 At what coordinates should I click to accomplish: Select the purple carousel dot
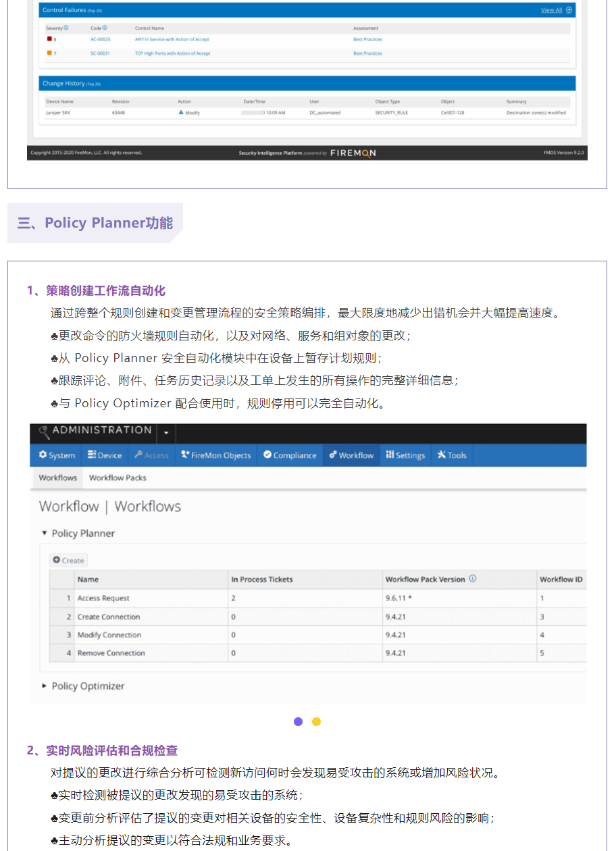click(x=299, y=721)
